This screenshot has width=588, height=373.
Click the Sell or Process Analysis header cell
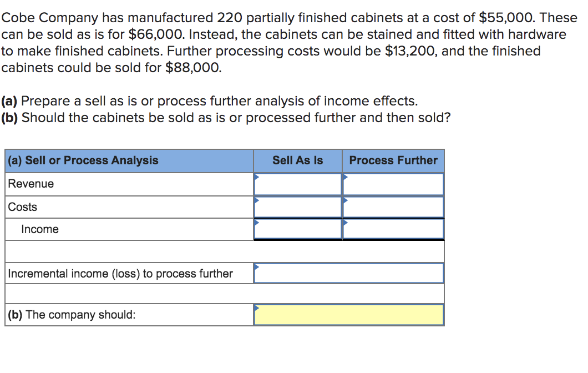coord(129,160)
